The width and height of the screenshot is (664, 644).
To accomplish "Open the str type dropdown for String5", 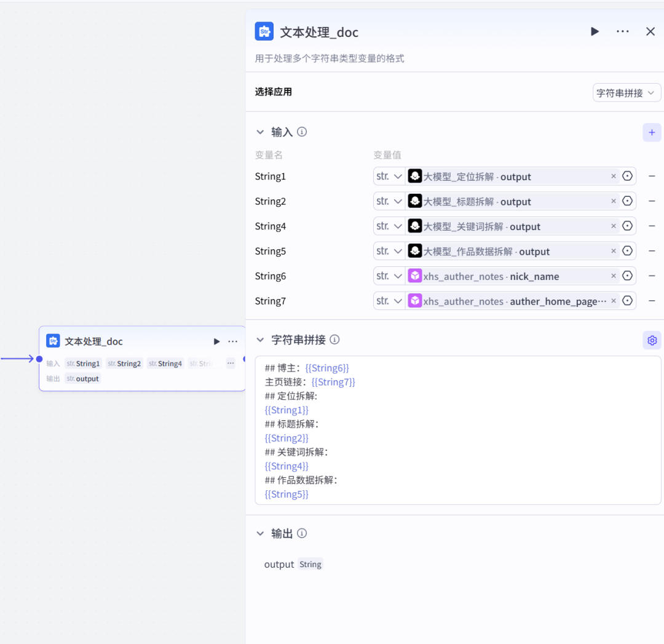I will click(x=389, y=251).
